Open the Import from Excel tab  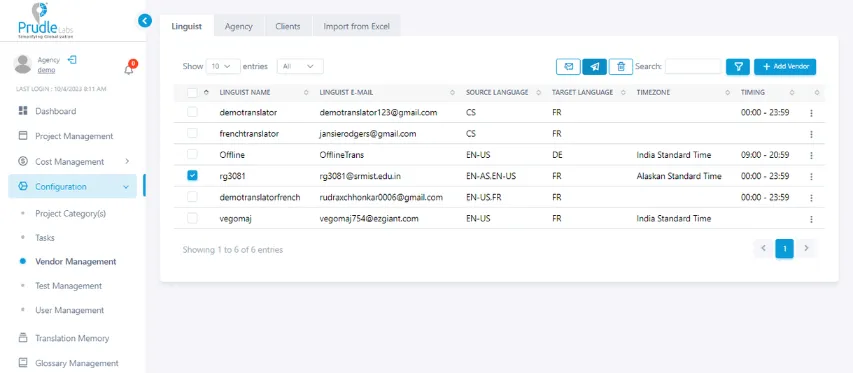356,26
